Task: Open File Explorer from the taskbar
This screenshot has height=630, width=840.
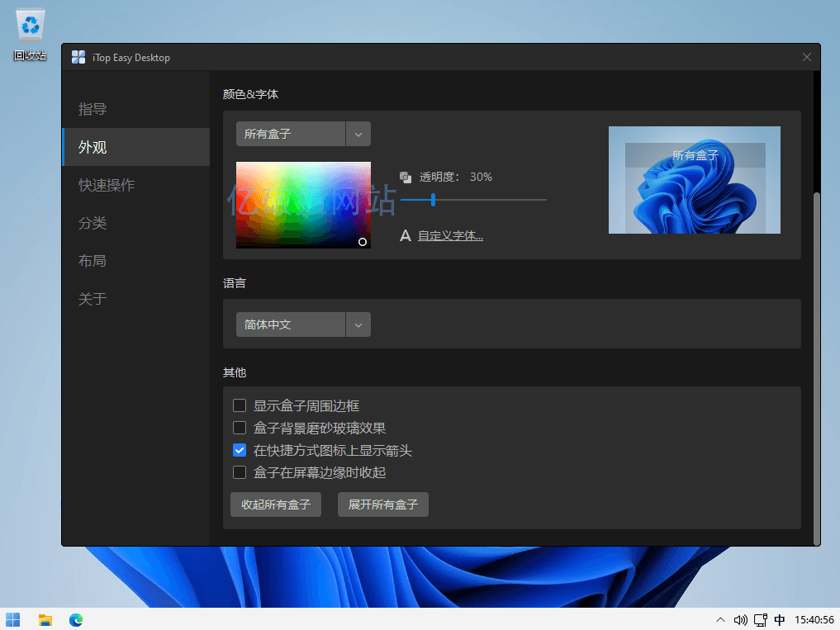Action: 45,619
